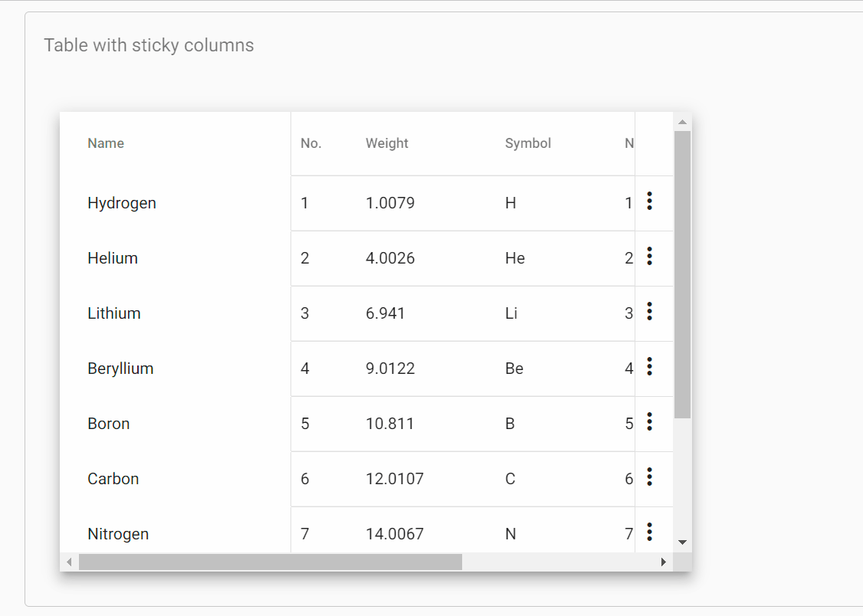The width and height of the screenshot is (863, 616).
Task: Sort the table by the Name column header
Action: tap(106, 143)
